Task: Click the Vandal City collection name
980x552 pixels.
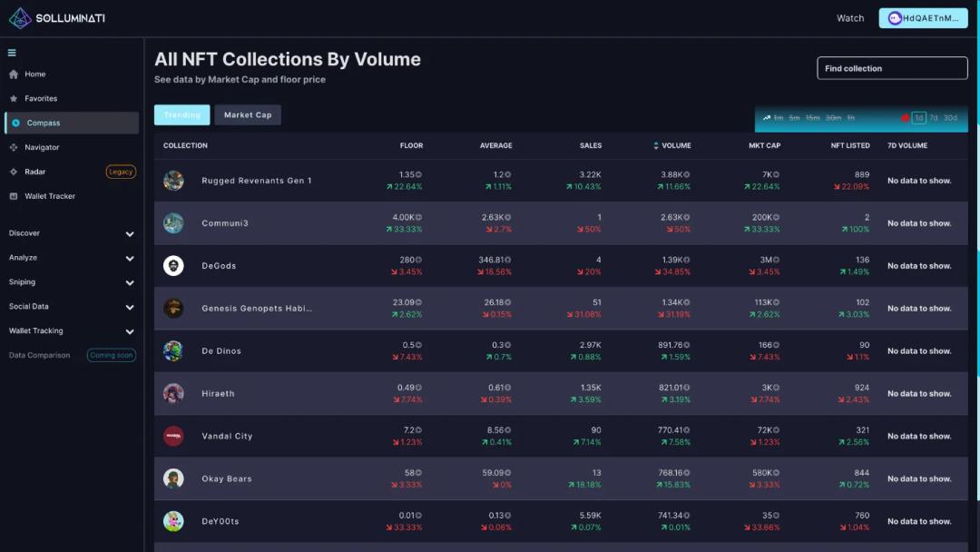Action: click(x=227, y=437)
